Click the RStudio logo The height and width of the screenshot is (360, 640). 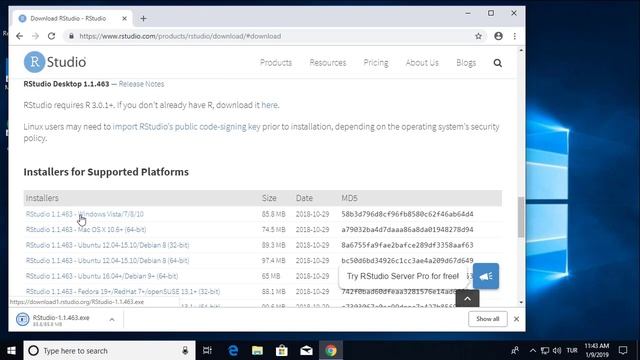coord(55,62)
